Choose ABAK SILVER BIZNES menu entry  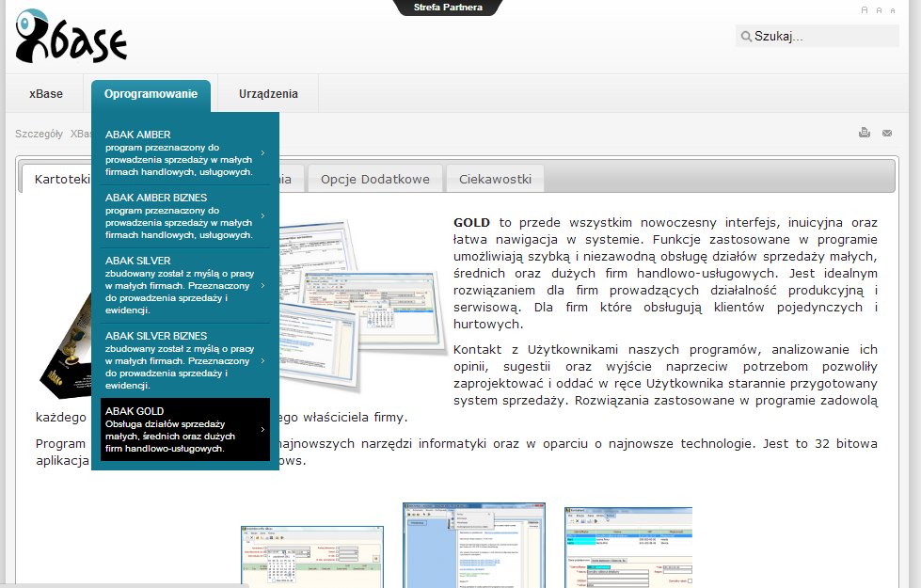[x=185, y=360]
